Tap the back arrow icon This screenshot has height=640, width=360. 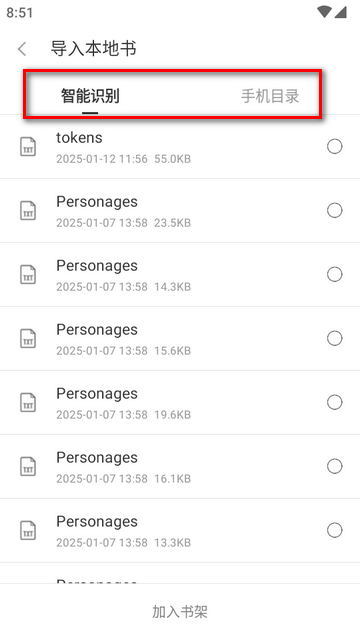[22, 49]
